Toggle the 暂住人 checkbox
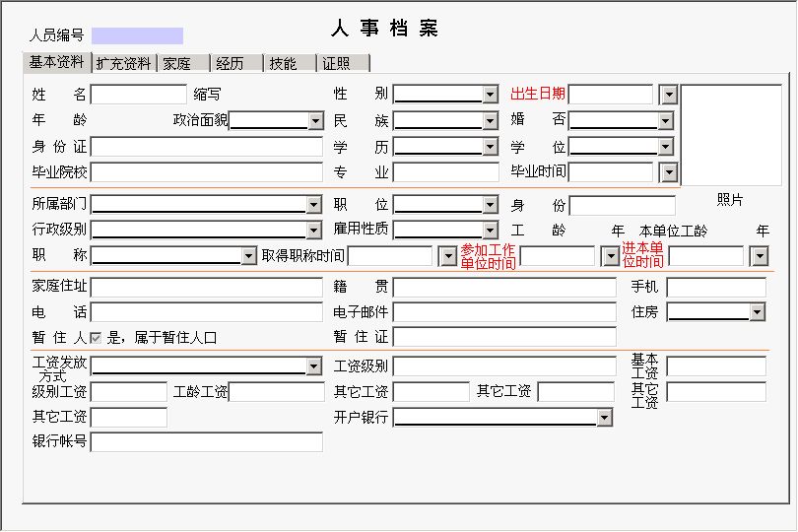The image size is (798, 532). [x=96, y=337]
